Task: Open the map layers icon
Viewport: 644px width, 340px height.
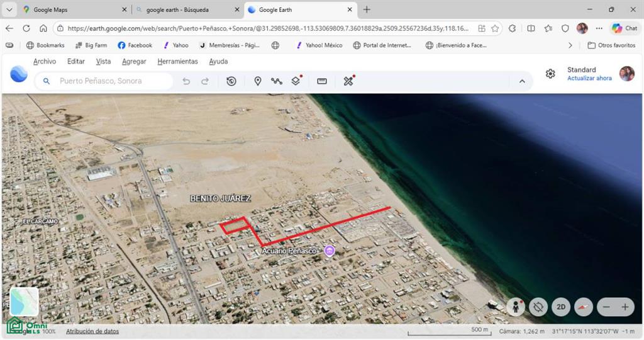Action: pos(296,81)
